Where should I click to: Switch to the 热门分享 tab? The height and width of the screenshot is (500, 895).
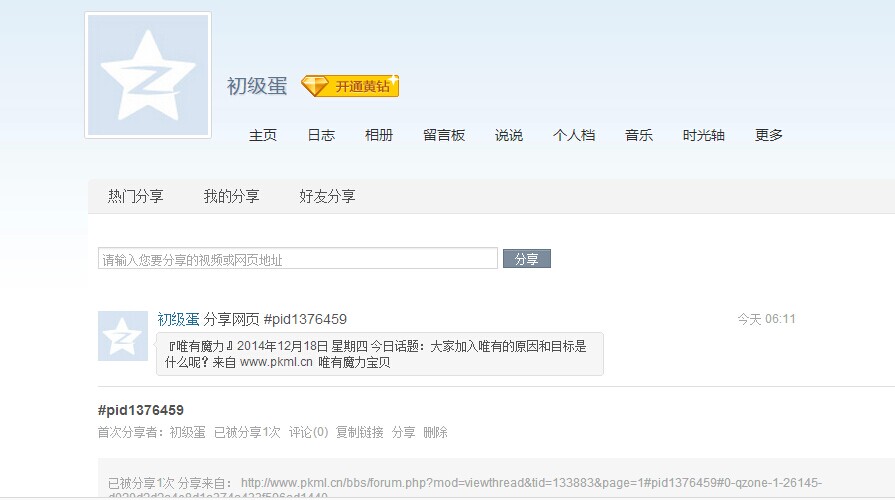pos(136,197)
